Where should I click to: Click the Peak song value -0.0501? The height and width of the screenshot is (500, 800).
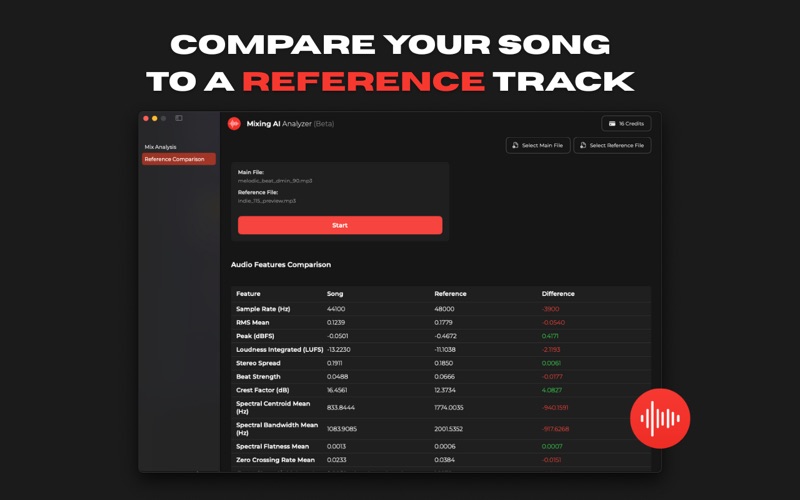click(x=337, y=336)
